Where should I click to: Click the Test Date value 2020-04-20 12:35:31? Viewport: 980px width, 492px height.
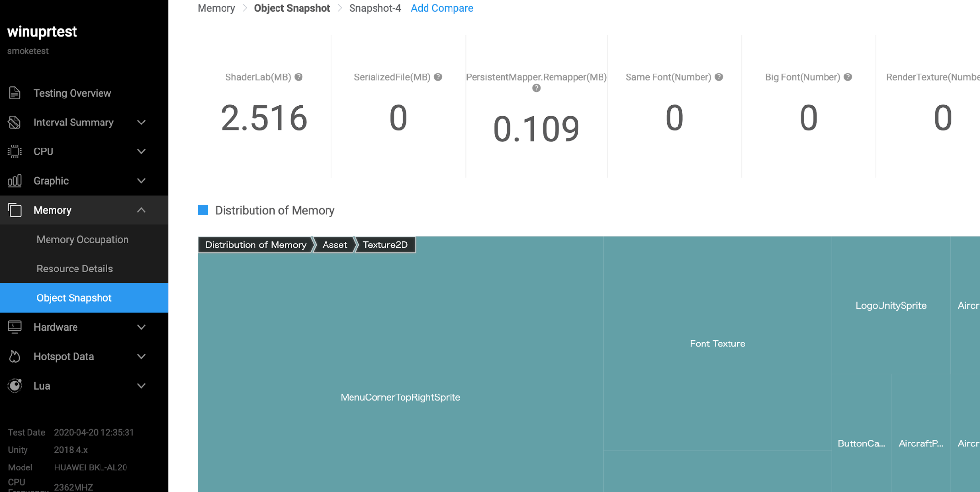tap(94, 432)
